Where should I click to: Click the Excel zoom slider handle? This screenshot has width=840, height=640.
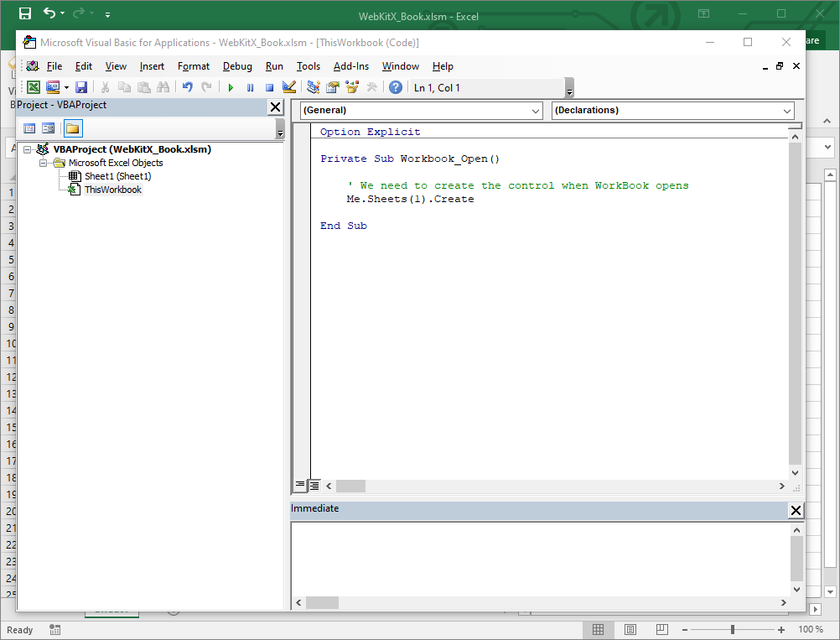[x=733, y=630]
